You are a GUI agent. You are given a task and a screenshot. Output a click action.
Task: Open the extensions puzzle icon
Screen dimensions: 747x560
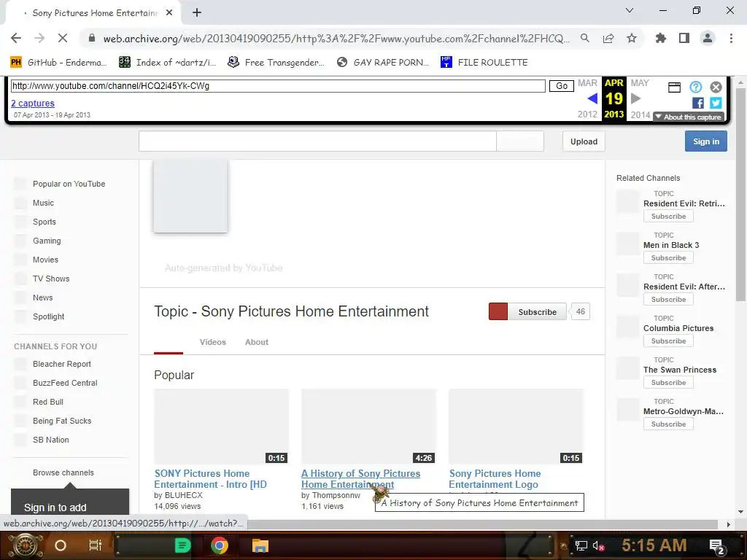[660, 38]
